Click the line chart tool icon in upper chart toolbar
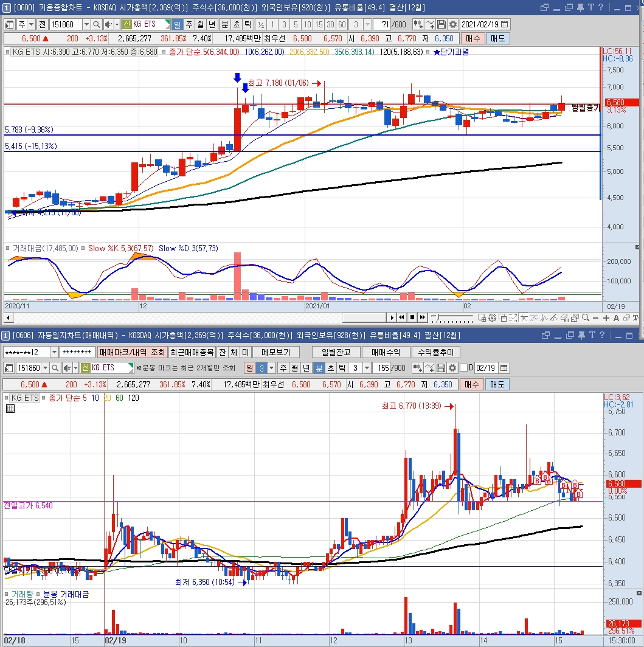Image resolution: width=644 pixels, height=647 pixels. click(x=430, y=24)
